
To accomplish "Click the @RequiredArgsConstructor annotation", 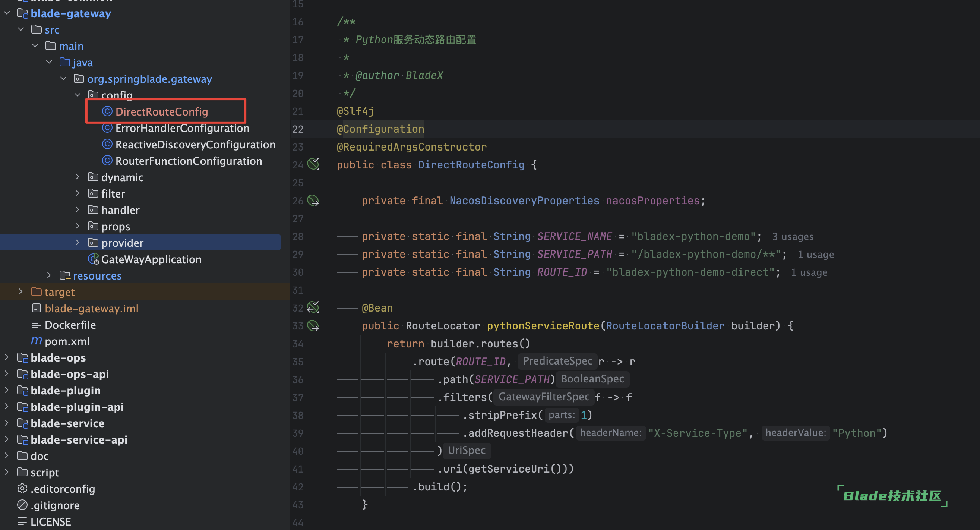I will 412,147.
